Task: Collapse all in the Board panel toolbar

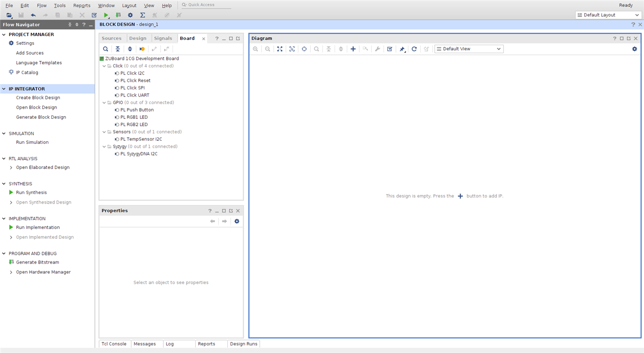Action: click(x=118, y=49)
